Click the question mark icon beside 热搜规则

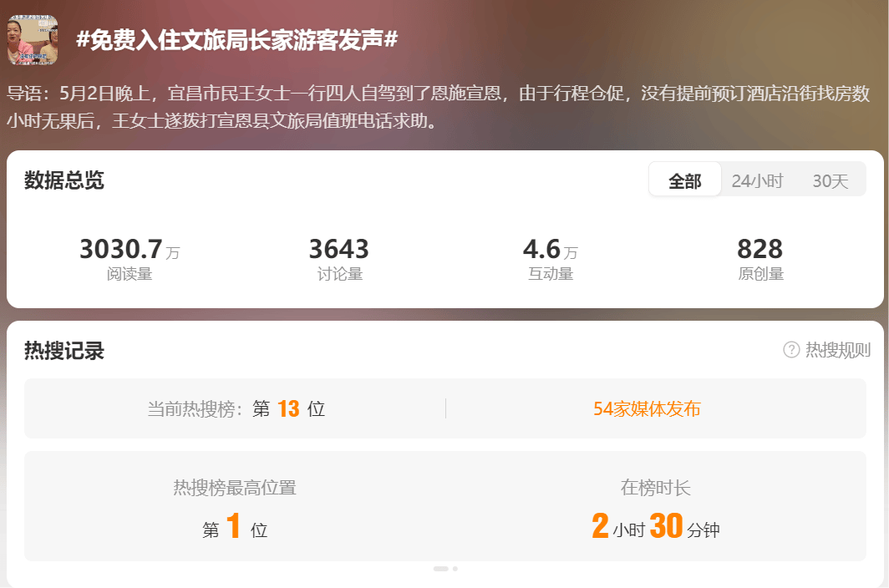(791, 350)
